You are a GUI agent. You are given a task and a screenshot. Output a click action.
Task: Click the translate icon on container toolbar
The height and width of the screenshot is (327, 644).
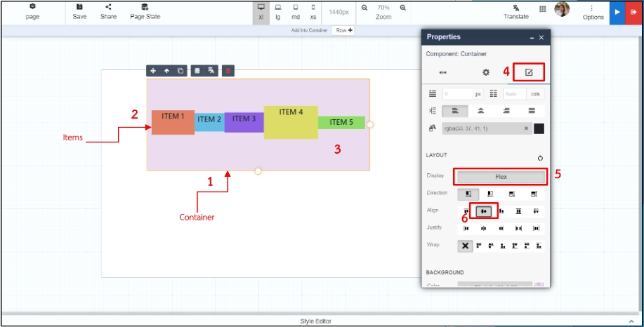(211, 71)
